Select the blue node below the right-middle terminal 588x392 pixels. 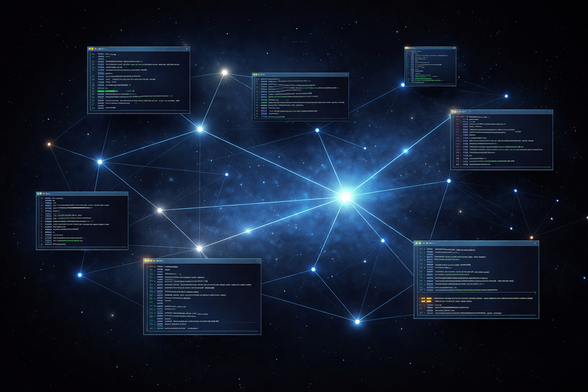[449, 181]
